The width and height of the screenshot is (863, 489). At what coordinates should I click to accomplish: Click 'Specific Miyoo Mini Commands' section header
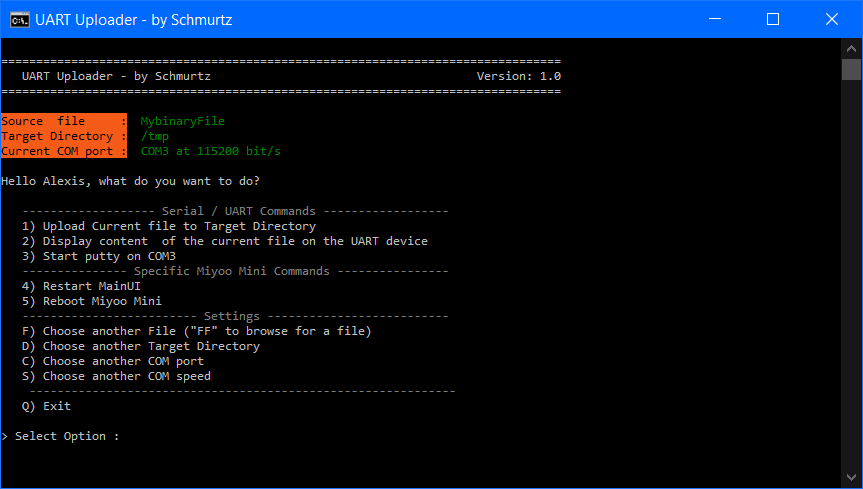pos(232,271)
